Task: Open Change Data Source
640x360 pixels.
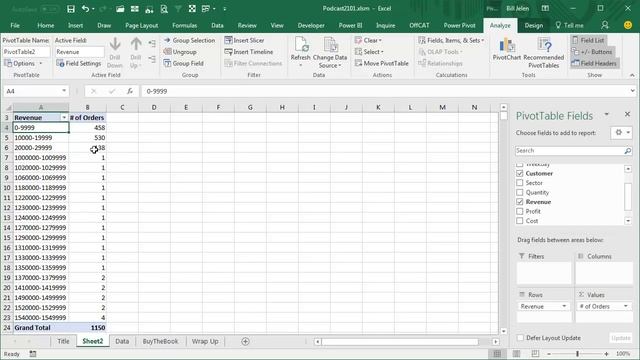Action: click(x=330, y=52)
